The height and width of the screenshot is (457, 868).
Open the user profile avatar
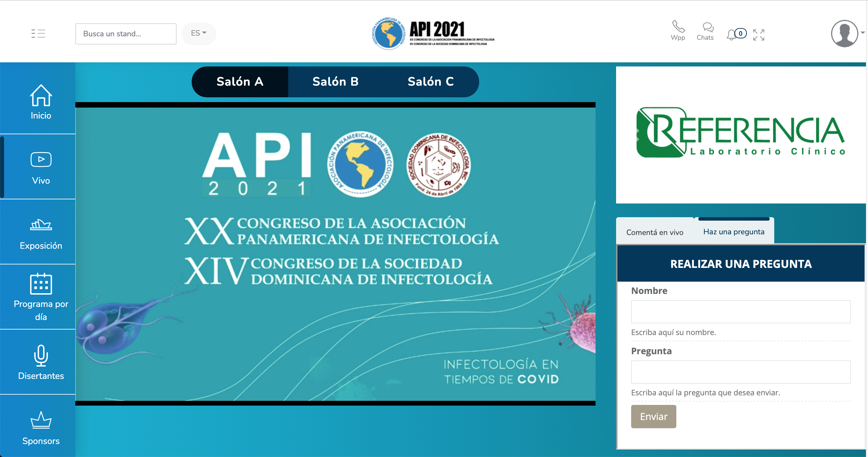844,34
